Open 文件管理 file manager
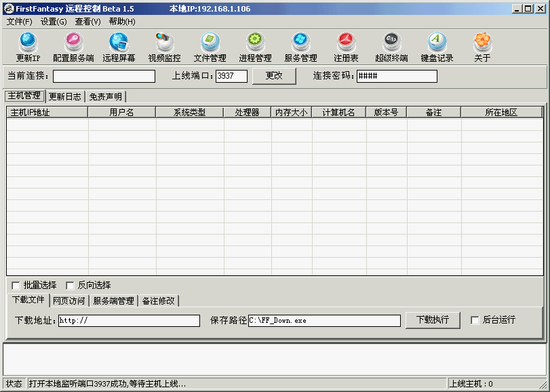The image size is (550, 392). pyautogui.click(x=210, y=46)
